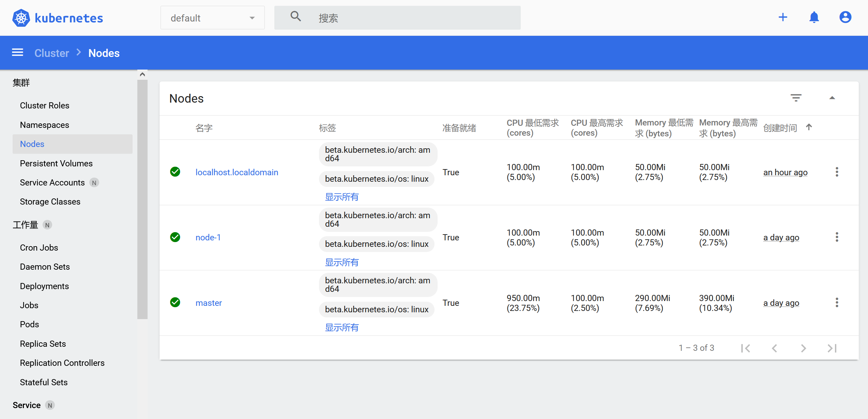Open the default namespace dropdown
This screenshot has width=868, height=419.
[212, 18]
